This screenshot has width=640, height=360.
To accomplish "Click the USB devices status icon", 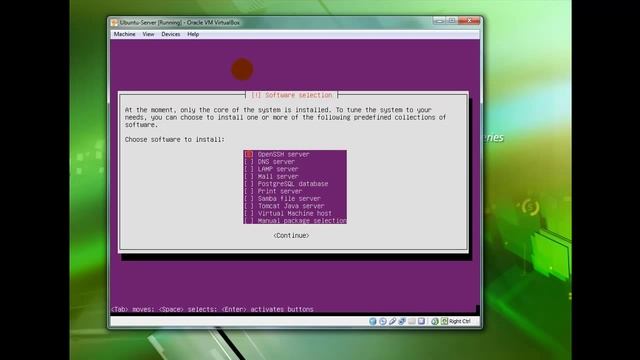I will (392, 321).
